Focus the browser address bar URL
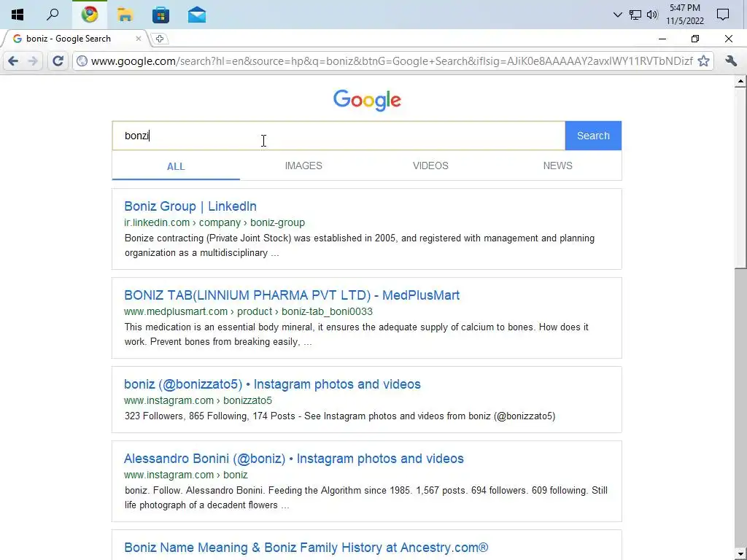 pyautogui.click(x=392, y=61)
